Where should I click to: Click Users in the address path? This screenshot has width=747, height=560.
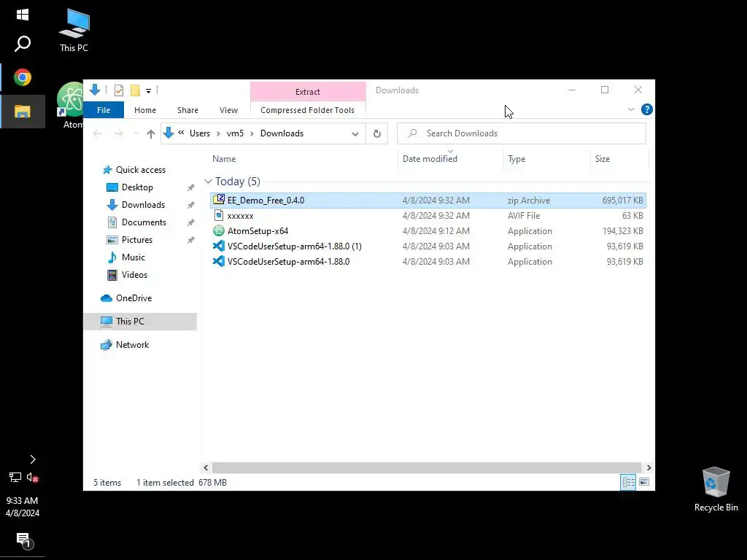[x=200, y=133]
